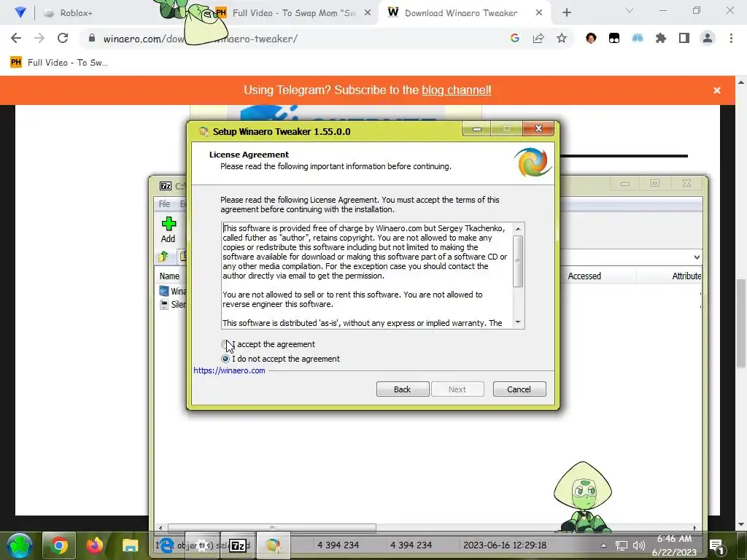
Task: Reload the winaero page
Action: click(x=63, y=38)
